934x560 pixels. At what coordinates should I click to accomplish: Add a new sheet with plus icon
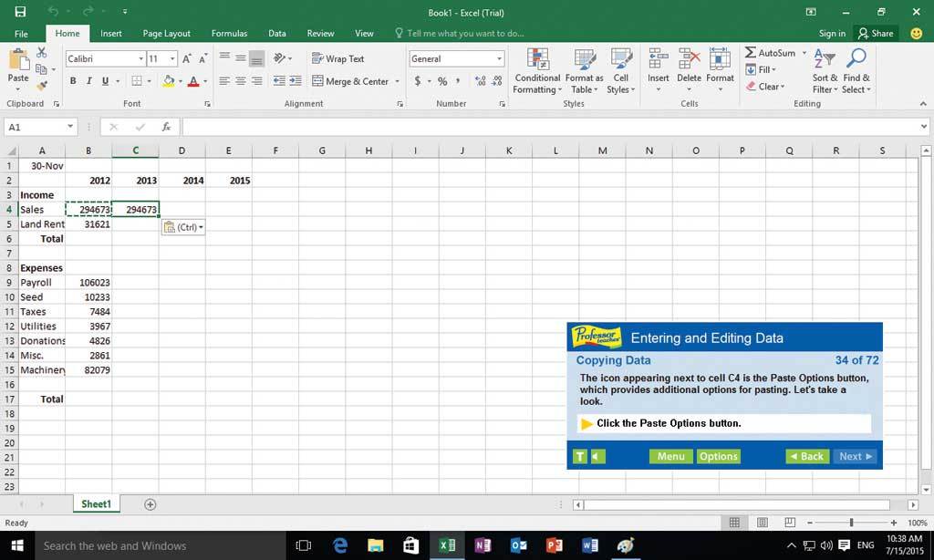150,504
